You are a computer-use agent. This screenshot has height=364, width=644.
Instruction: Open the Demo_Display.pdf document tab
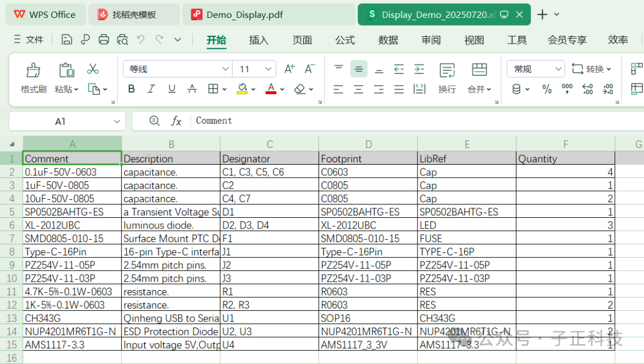268,14
